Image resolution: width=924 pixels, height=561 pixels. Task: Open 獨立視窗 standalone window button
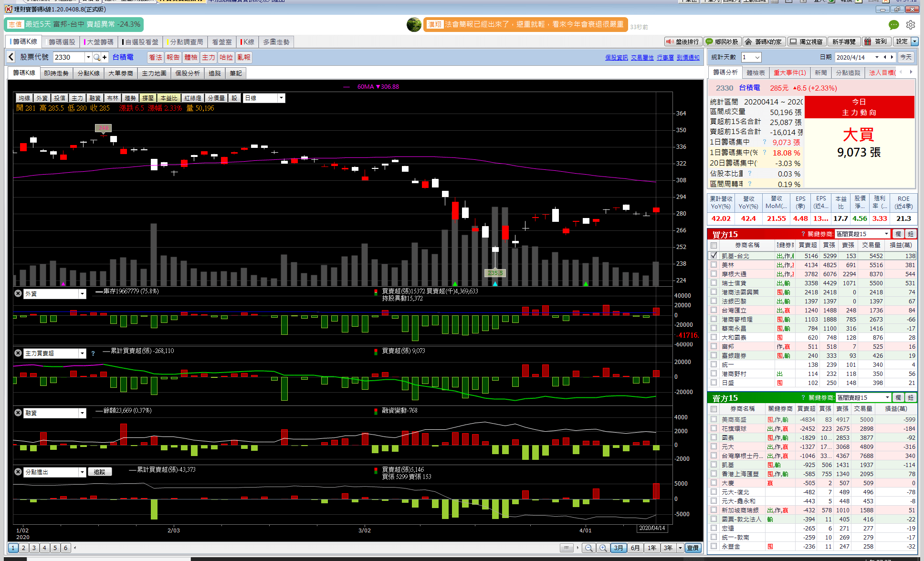click(806, 42)
